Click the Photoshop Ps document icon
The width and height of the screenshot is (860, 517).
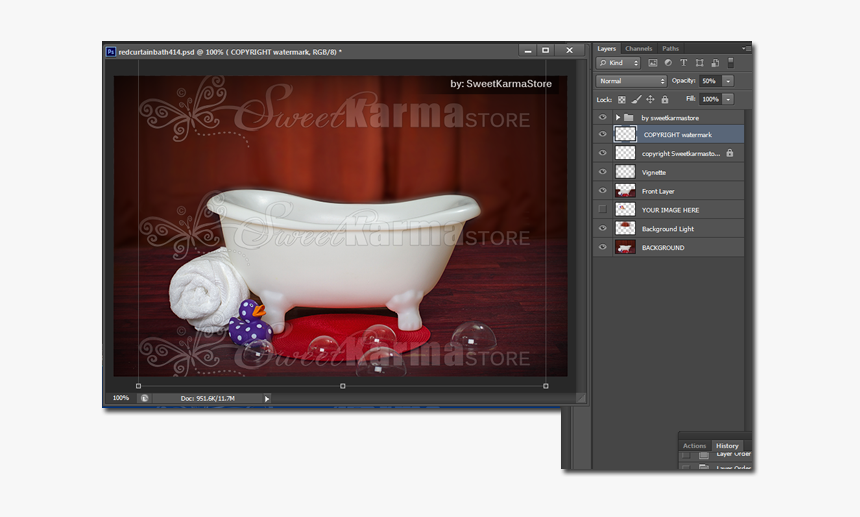pyautogui.click(x=111, y=52)
